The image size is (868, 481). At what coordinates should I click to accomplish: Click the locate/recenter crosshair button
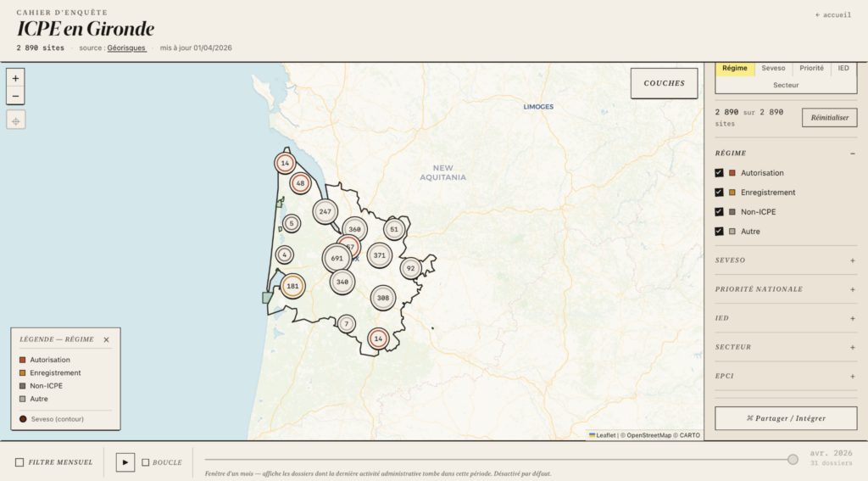click(16, 120)
